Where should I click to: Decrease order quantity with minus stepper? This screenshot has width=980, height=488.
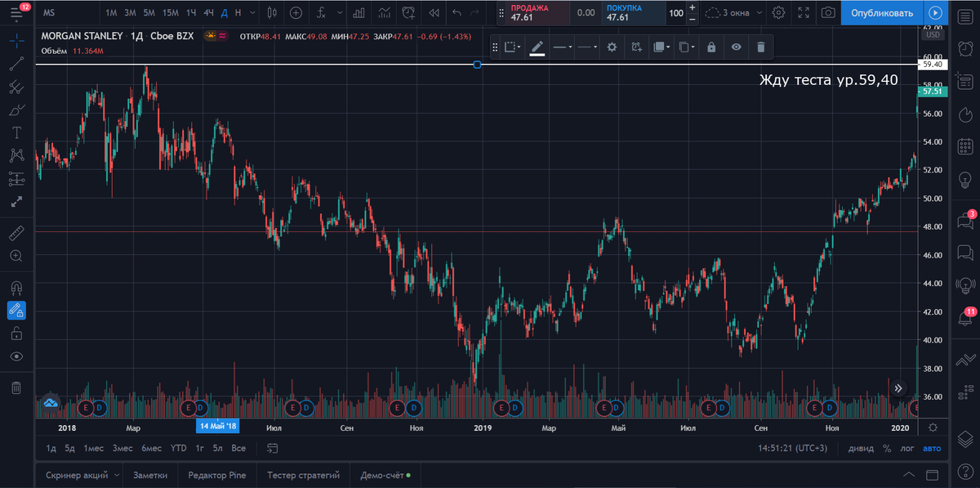(693, 18)
